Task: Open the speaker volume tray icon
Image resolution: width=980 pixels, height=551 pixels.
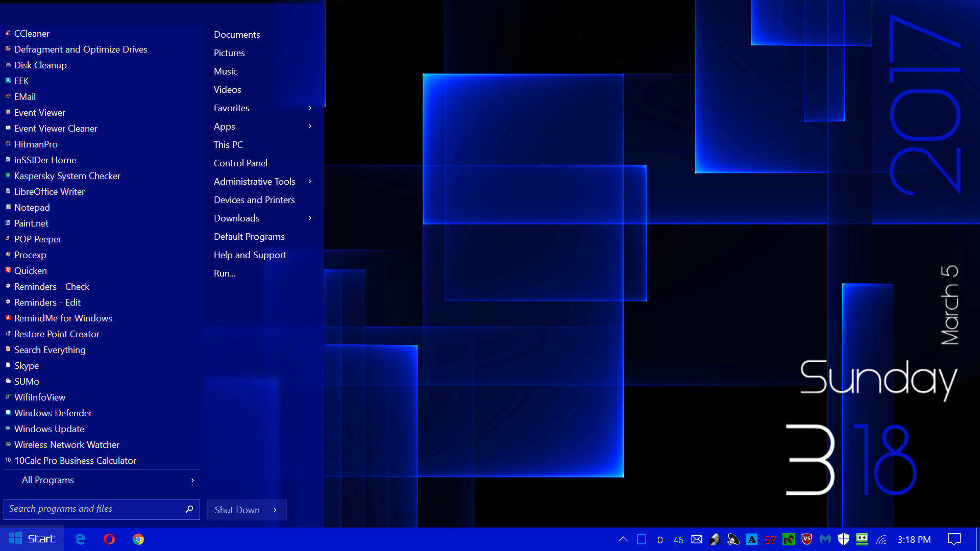Action: (733, 539)
